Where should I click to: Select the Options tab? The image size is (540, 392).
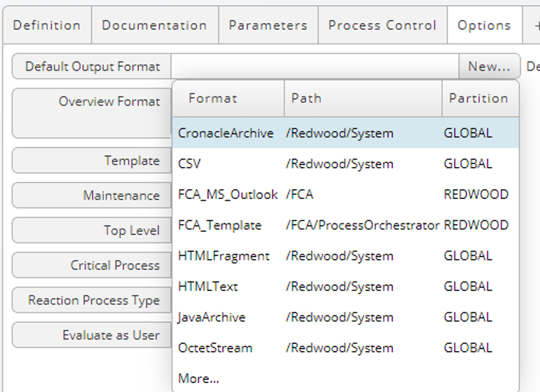[484, 25]
